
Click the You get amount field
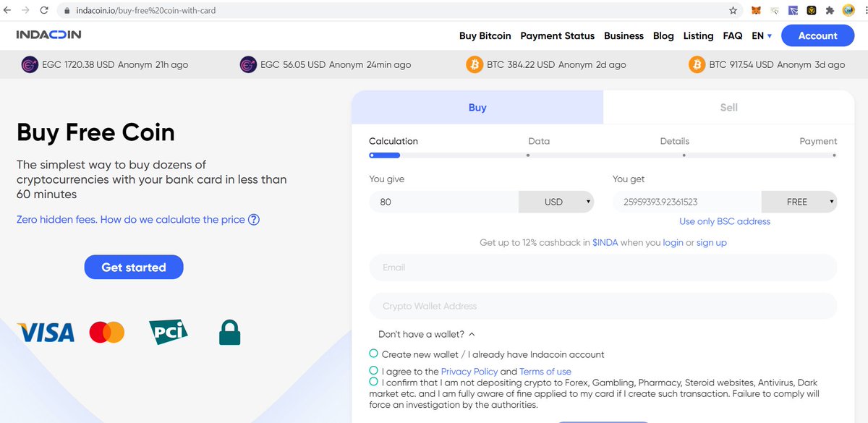[687, 202]
